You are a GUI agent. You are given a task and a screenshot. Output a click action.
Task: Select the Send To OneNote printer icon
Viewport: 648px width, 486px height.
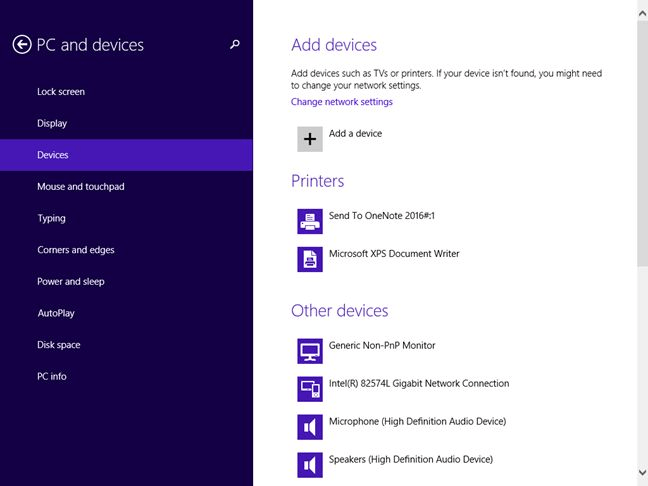tap(310, 222)
